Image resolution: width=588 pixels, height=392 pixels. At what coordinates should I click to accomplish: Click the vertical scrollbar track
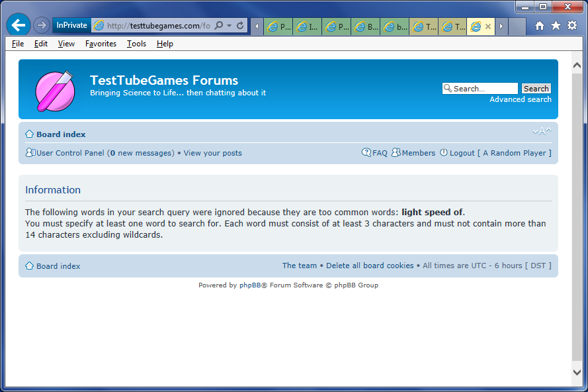577,218
